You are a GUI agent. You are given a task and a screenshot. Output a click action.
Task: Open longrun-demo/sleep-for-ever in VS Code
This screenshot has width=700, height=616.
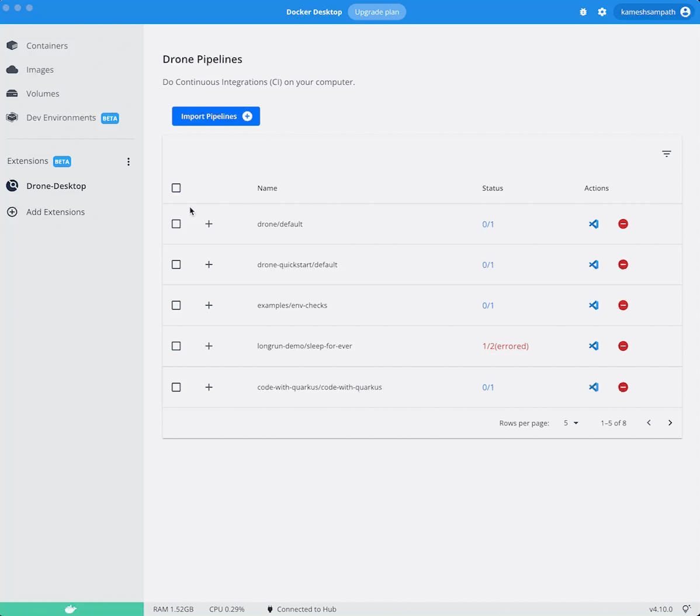(593, 346)
